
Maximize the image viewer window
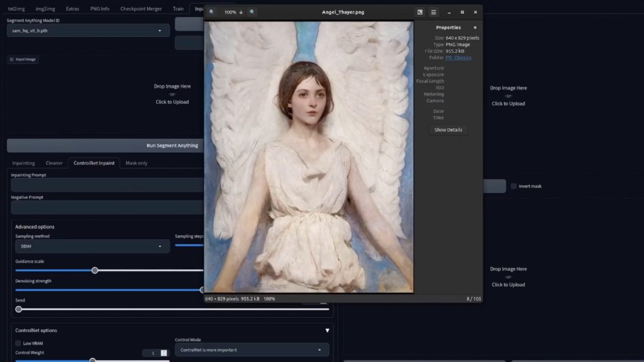(x=462, y=12)
